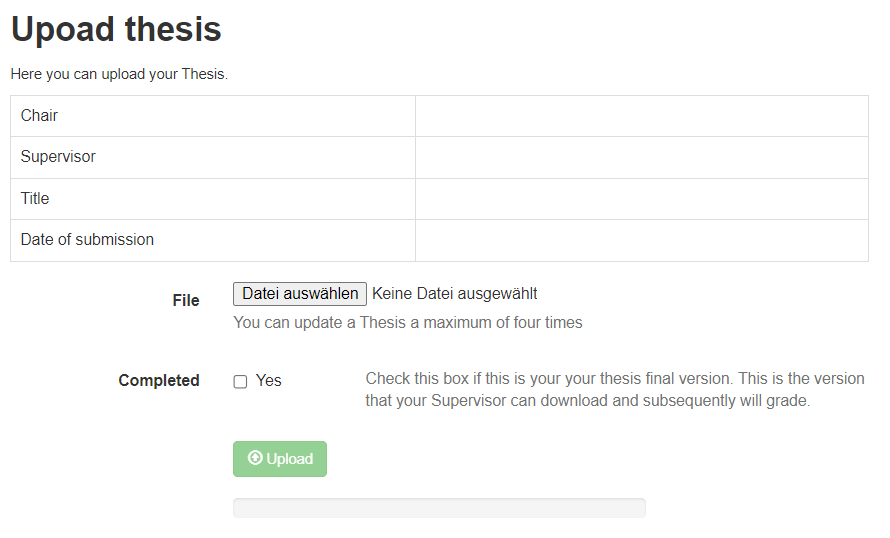Select the 'Supervisor' row label cell
Screen dimensions: 890x538
coord(212,158)
